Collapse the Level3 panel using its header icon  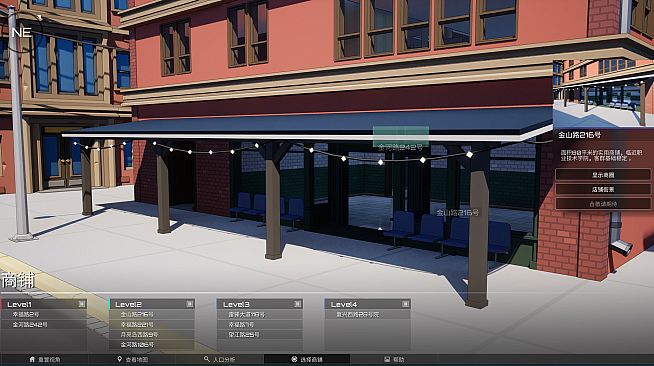coord(298,304)
